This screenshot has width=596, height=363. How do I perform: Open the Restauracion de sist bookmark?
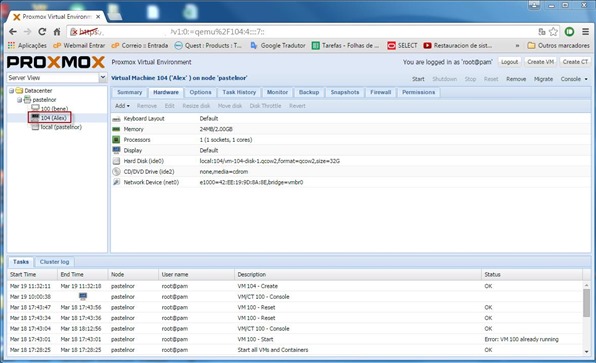458,46
